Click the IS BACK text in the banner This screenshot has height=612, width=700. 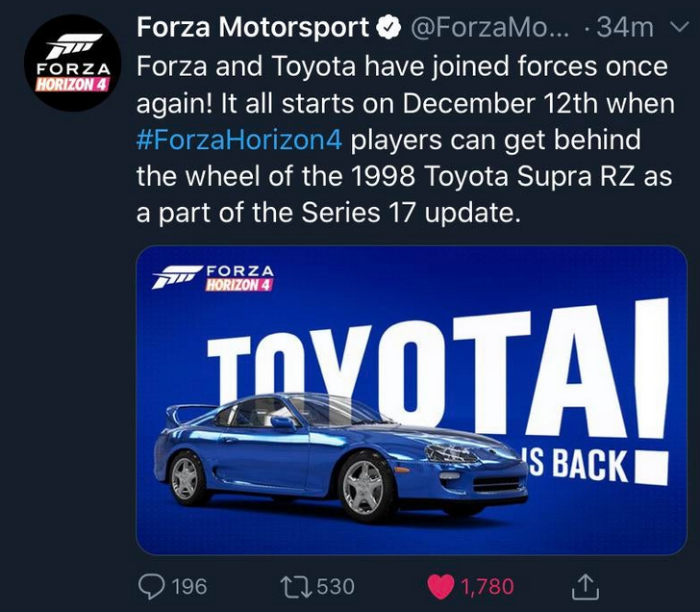[x=577, y=465]
